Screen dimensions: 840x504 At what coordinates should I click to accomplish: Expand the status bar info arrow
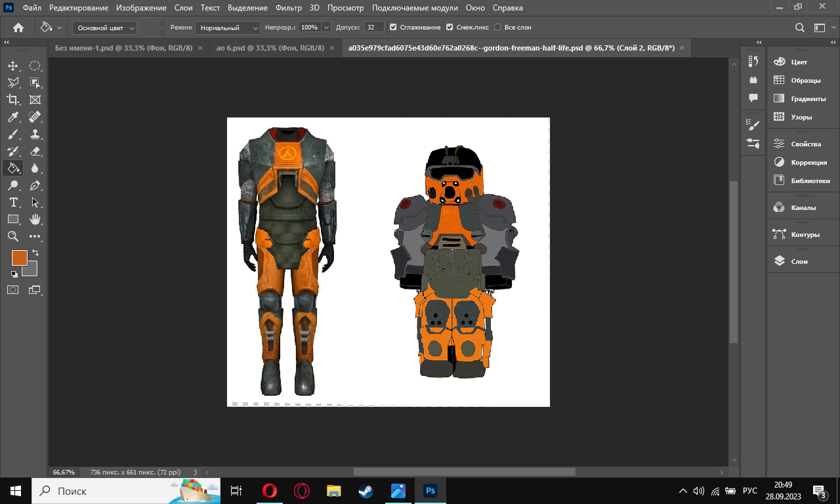(x=195, y=472)
